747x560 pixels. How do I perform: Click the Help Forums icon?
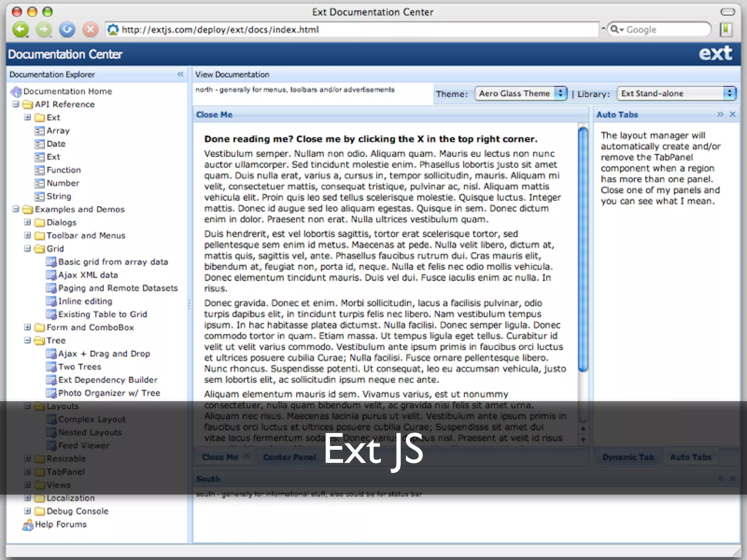(x=28, y=525)
